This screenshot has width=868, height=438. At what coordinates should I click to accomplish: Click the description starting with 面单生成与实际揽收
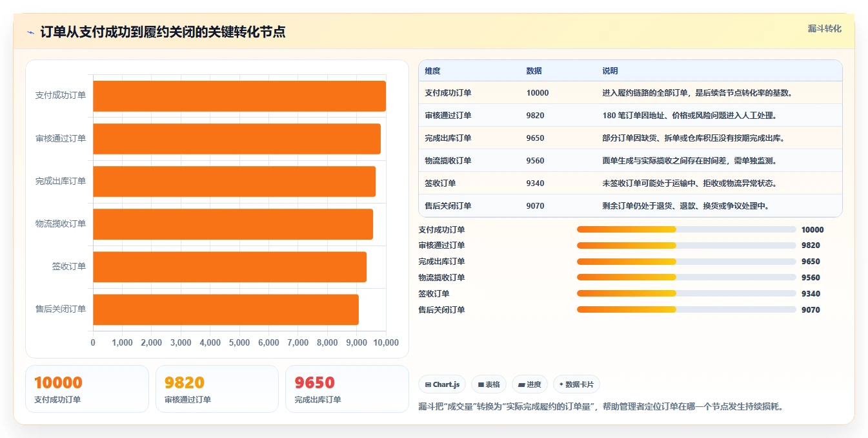tap(689, 161)
